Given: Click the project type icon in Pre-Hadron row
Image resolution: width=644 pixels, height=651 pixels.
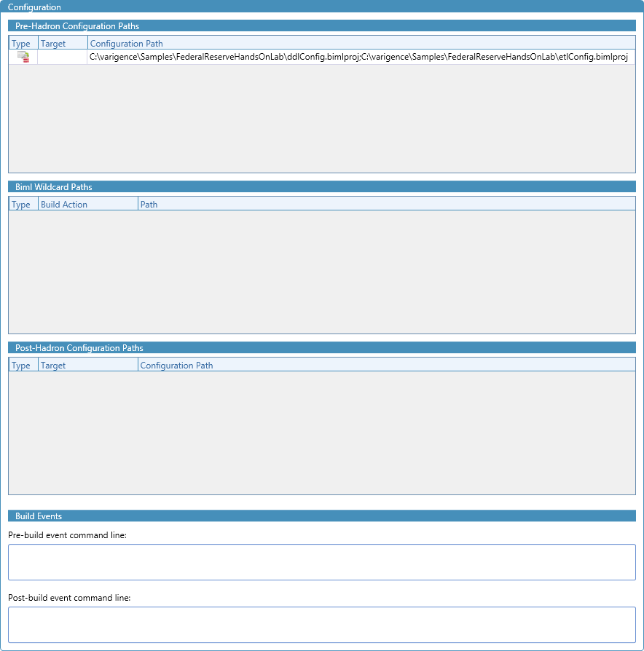Looking at the screenshot, I should pos(23,57).
